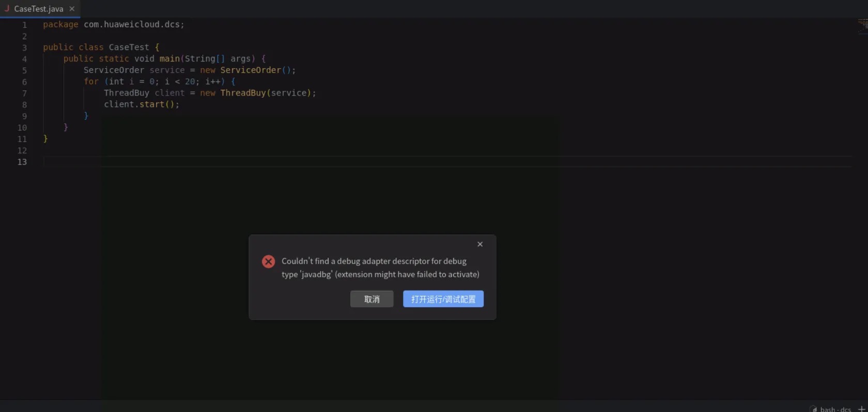This screenshot has height=412, width=868.
Task: Click the ServiceOrder service assignment line
Action: pos(190,70)
